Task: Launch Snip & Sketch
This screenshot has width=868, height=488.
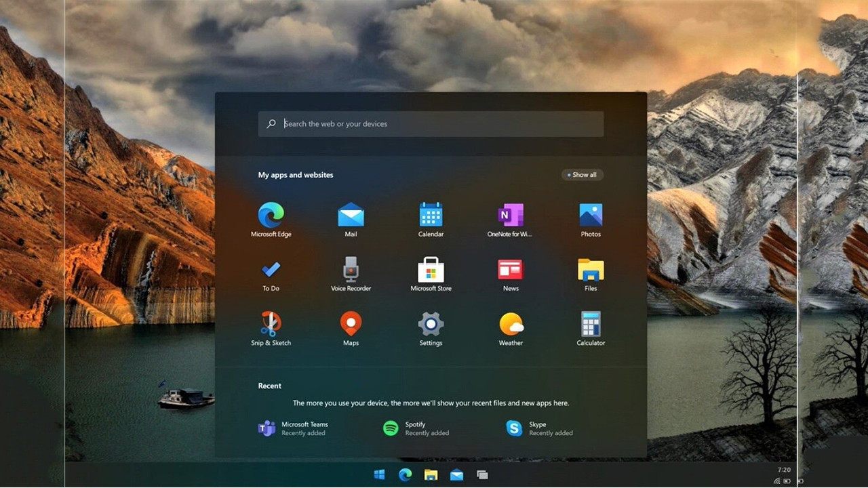Action: point(271,323)
